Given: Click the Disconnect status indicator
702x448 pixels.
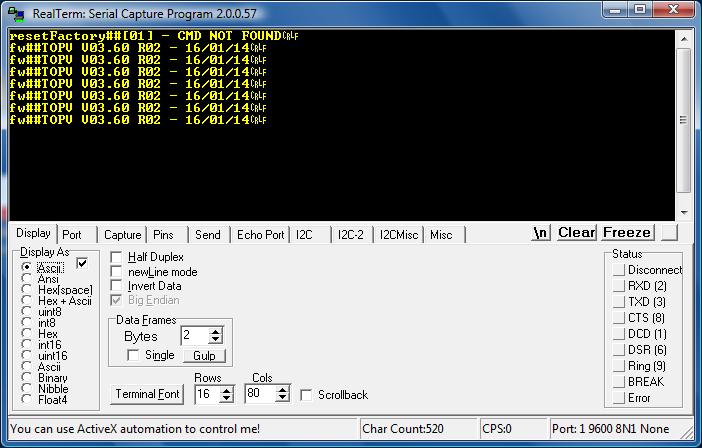Looking at the screenshot, I should coord(619,270).
